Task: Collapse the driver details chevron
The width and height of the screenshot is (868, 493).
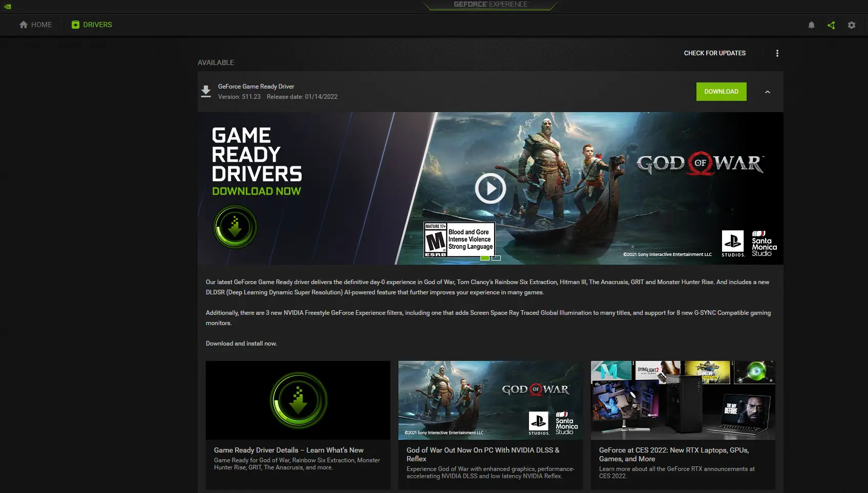Action: coord(768,92)
